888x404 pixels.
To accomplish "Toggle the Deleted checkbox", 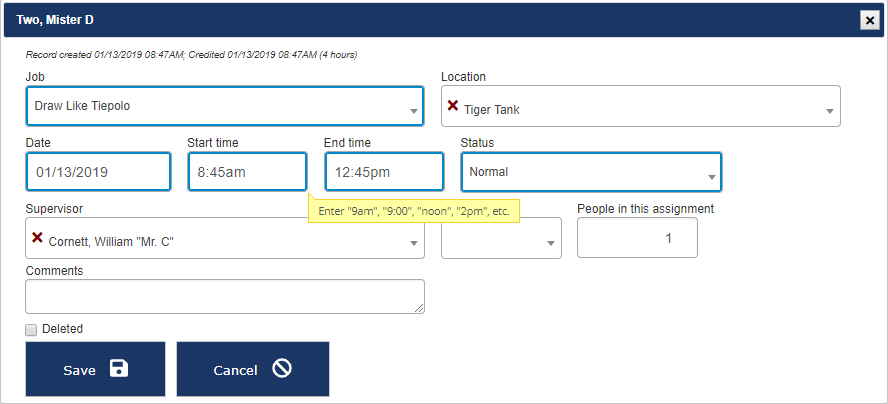I will pos(31,329).
